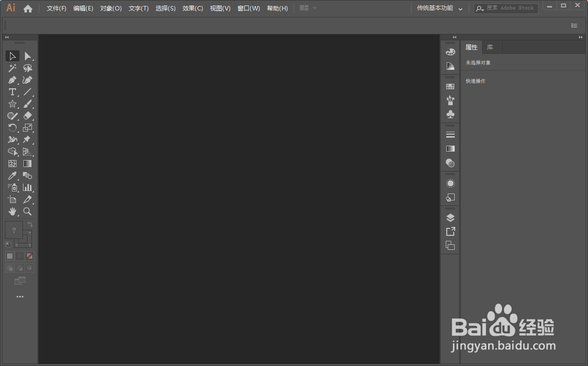Open the Asset Export panel icon
Image resolution: width=588 pixels, height=366 pixels.
pos(450,231)
